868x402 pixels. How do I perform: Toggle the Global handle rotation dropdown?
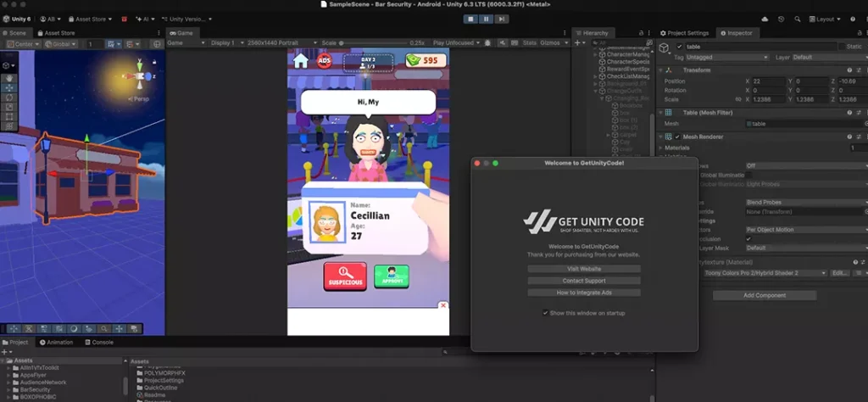[61, 44]
